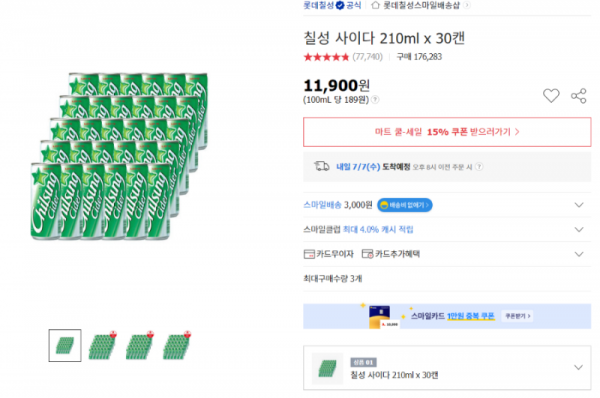Screen dimensions: 600x398
Task: Open the Lotte Chilsung official brand link
Action: (x=332, y=5)
